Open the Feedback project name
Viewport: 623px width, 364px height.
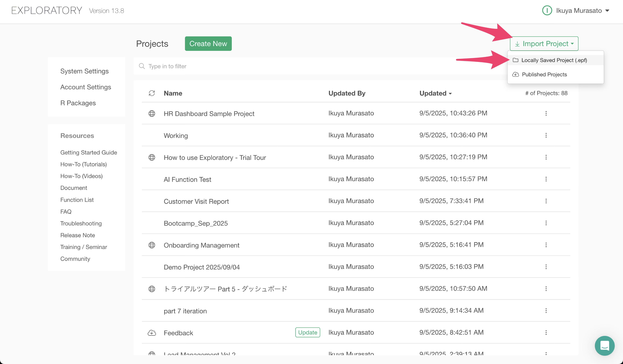point(178,333)
